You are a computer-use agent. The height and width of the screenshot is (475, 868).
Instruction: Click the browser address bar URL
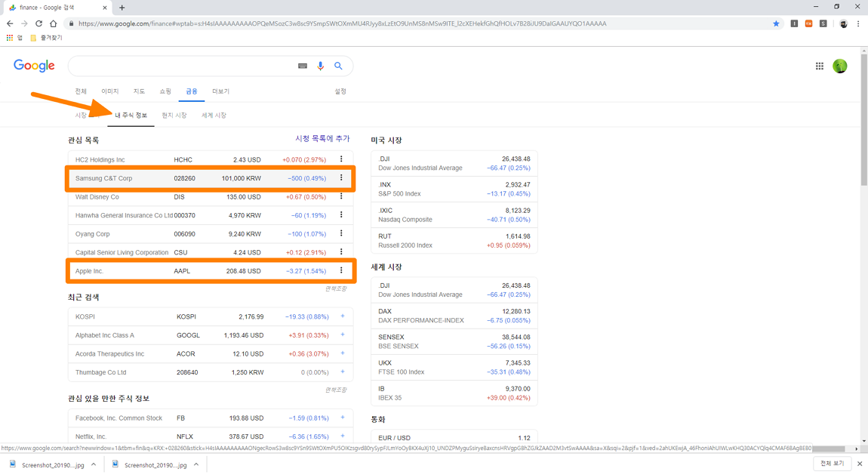coord(342,24)
